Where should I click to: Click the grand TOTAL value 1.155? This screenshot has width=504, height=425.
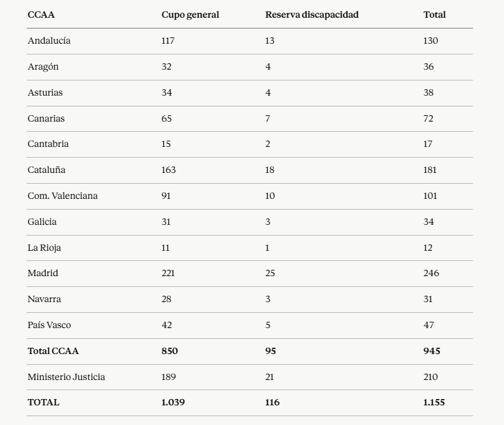point(434,402)
